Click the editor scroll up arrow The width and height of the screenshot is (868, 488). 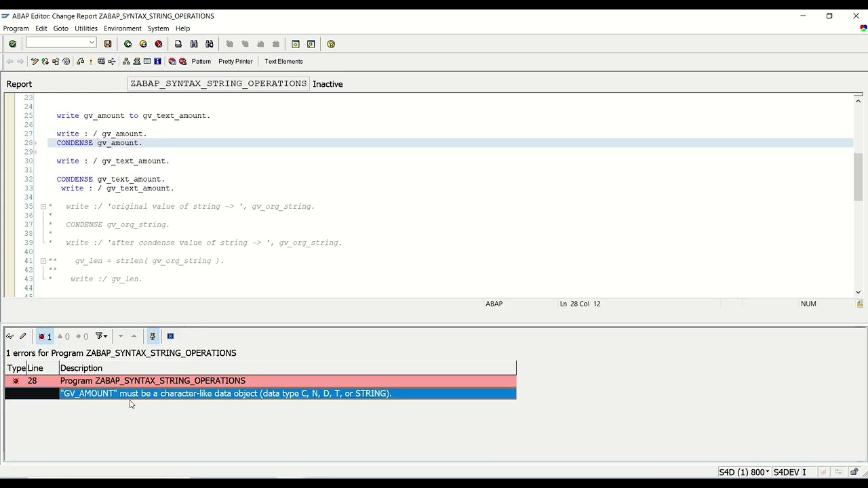858,101
